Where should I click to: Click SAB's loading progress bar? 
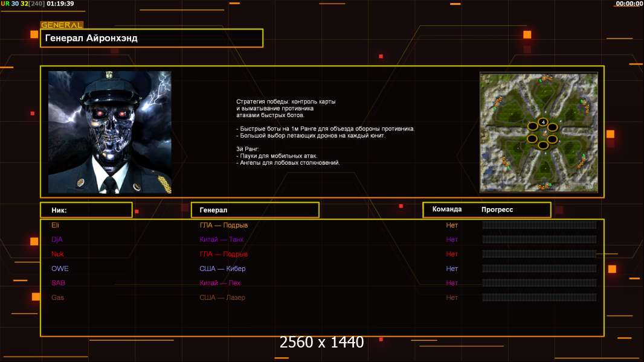(539, 283)
